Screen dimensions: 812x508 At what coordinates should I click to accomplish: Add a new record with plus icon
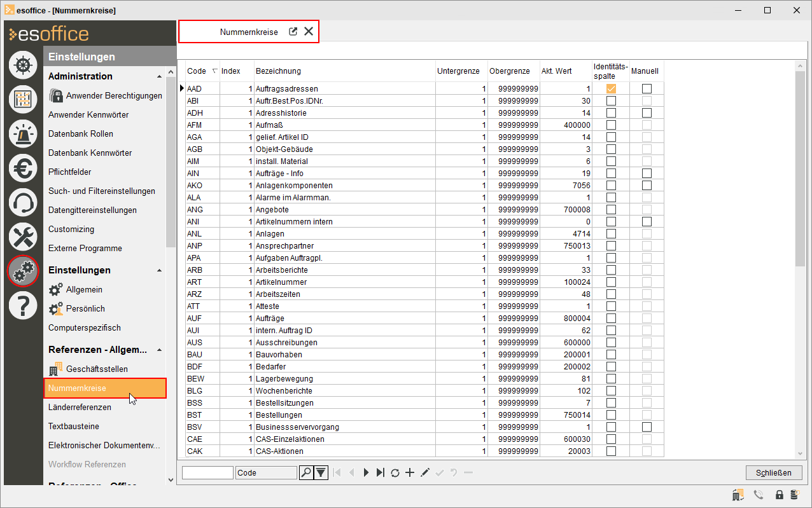(410, 472)
